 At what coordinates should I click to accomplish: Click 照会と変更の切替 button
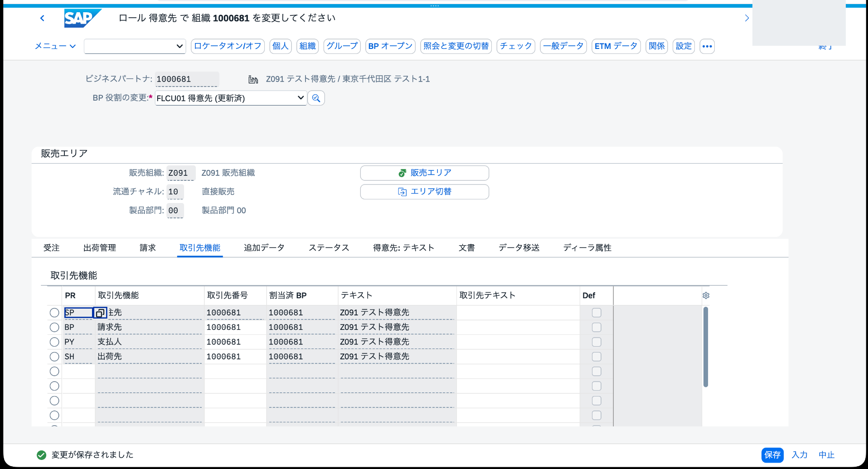[456, 46]
